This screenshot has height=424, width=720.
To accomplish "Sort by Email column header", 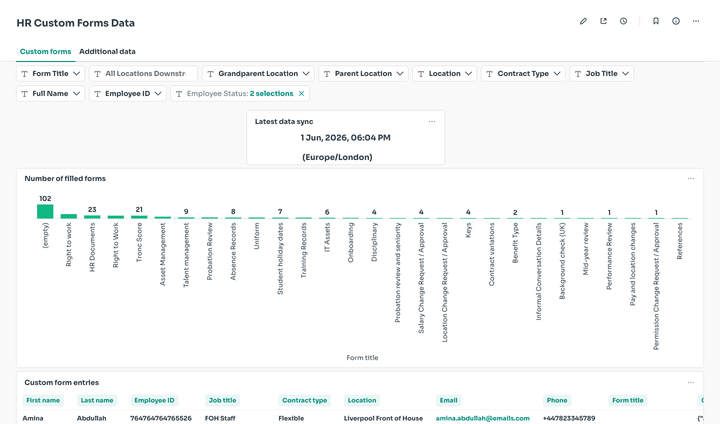I will pos(448,401).
